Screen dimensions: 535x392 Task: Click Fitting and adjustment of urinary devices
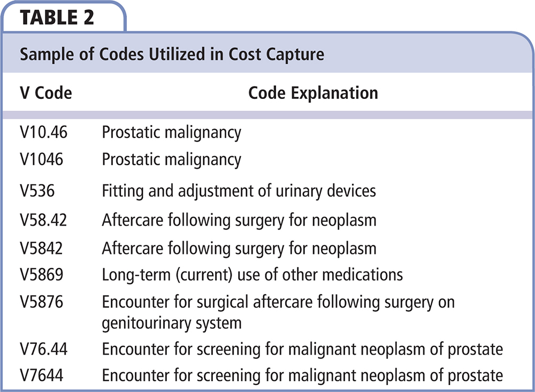click(239, 190)
